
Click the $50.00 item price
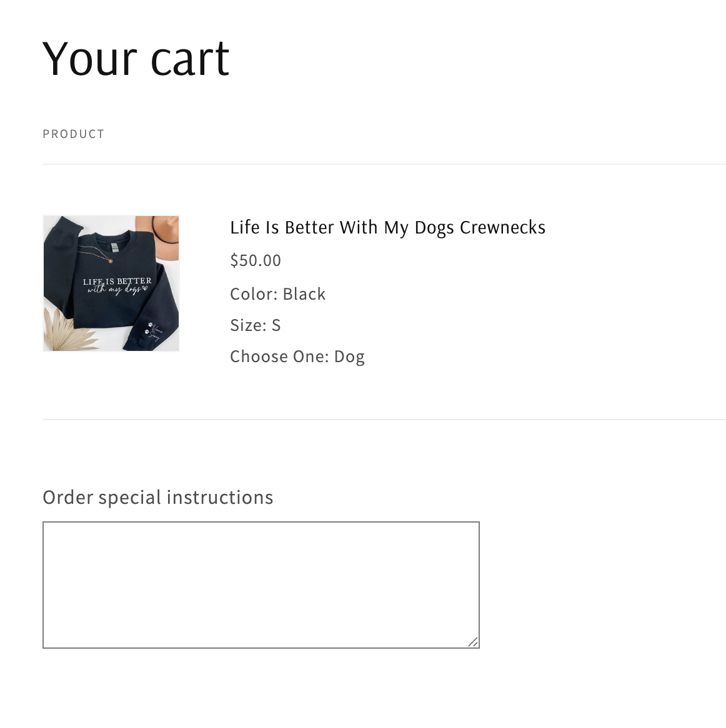256,260
